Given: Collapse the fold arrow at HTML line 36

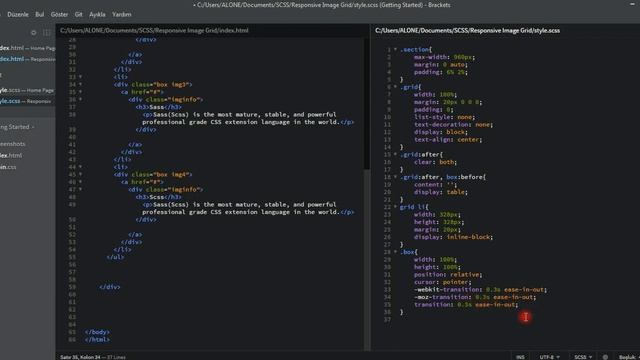Looking at the screenshot, I should pos(80,99).
